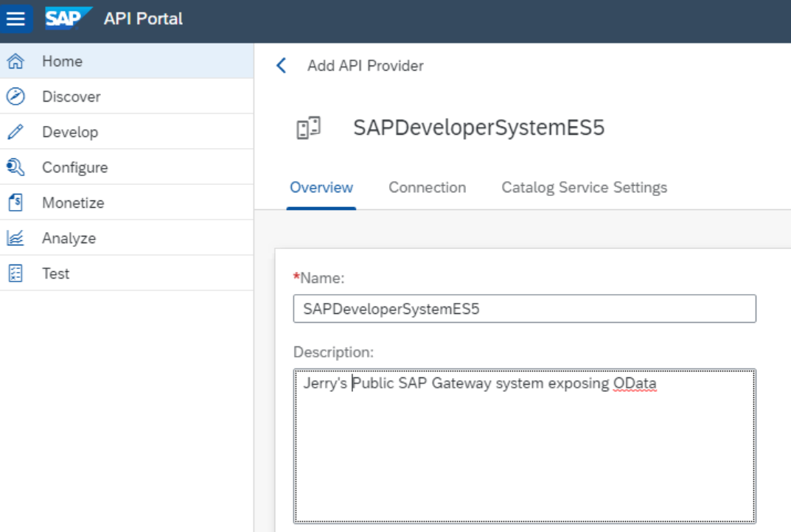Navigate to Monetize in the sidebar
The image size is (791, 532).
(x=73, y=203)
